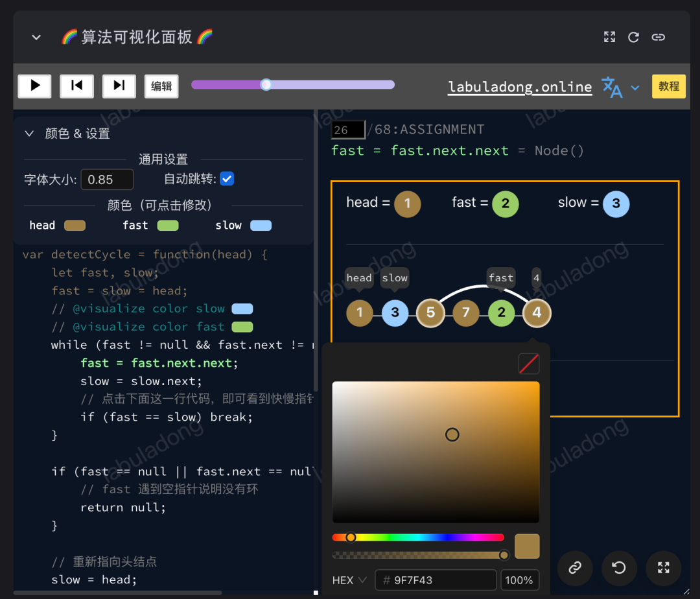This screenshot has width=700, height=599.
Task: Click fast color swatch in settings
Action: [168, 226]
